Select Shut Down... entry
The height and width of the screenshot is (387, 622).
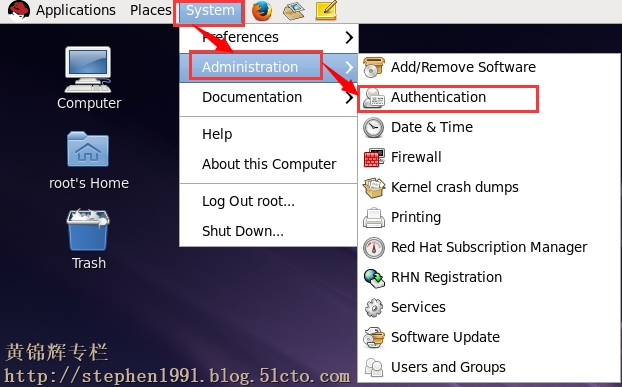[x=269, y=231]
